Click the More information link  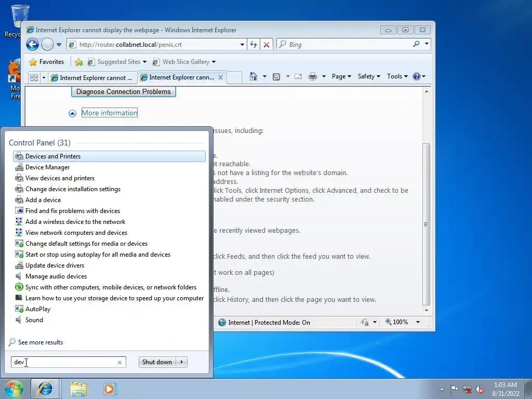click(110, 113)
